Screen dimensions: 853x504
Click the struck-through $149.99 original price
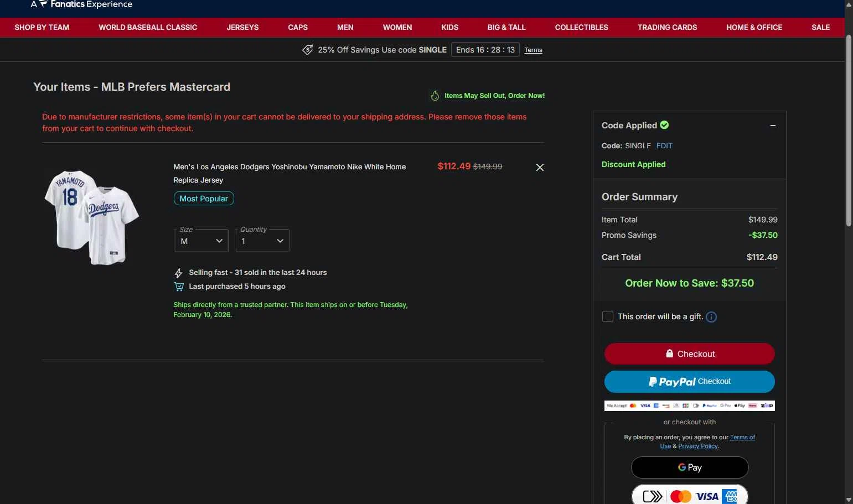488,167
